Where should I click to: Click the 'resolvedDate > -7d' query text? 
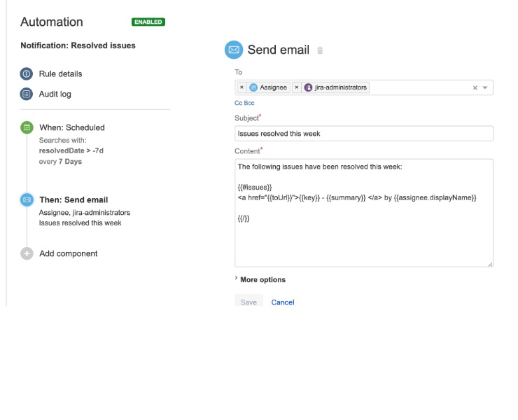click(x=71, y=150)
